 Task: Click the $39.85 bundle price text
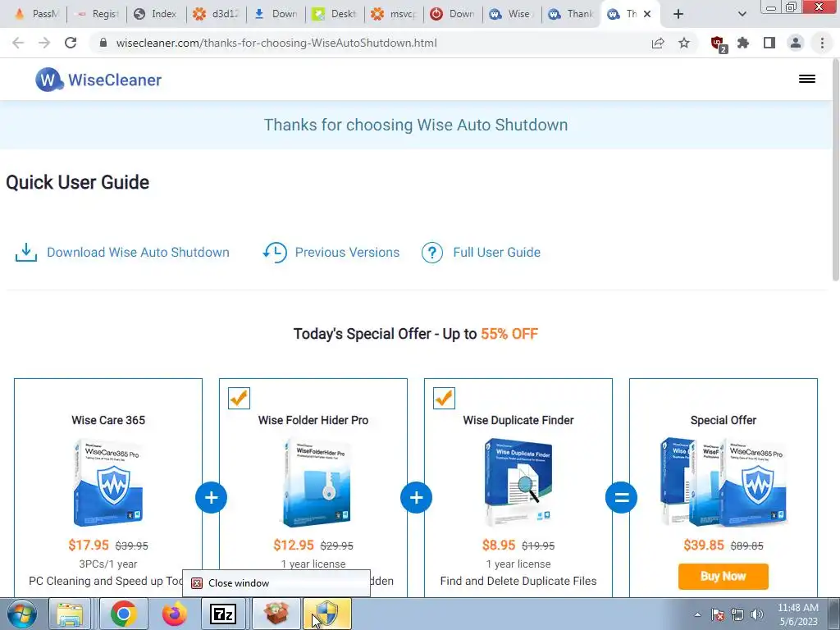703,546
